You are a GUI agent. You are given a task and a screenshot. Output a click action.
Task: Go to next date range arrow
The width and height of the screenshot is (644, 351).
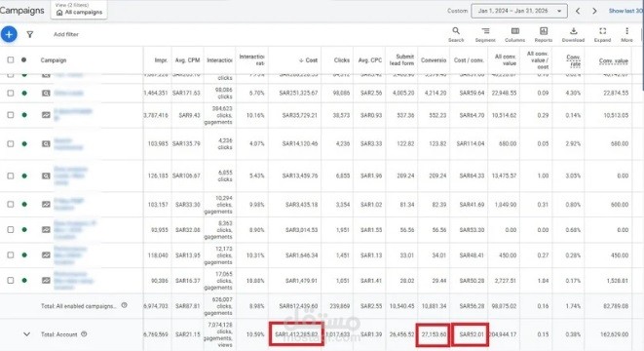(x=594, y=11)
